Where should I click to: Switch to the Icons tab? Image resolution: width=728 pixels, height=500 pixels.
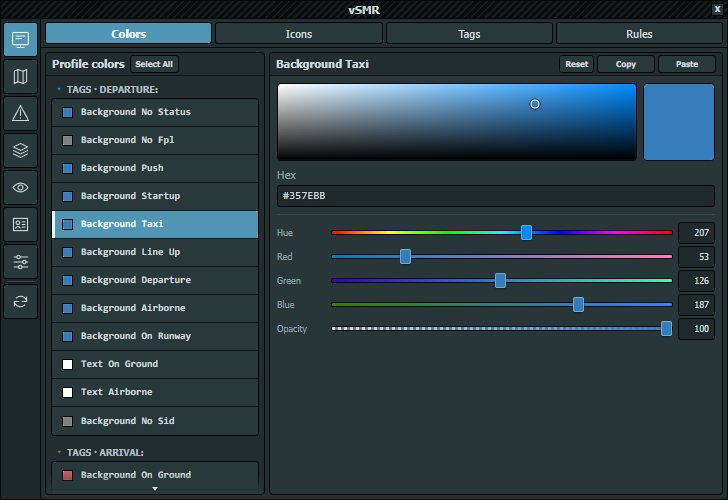tap(299, 34)
